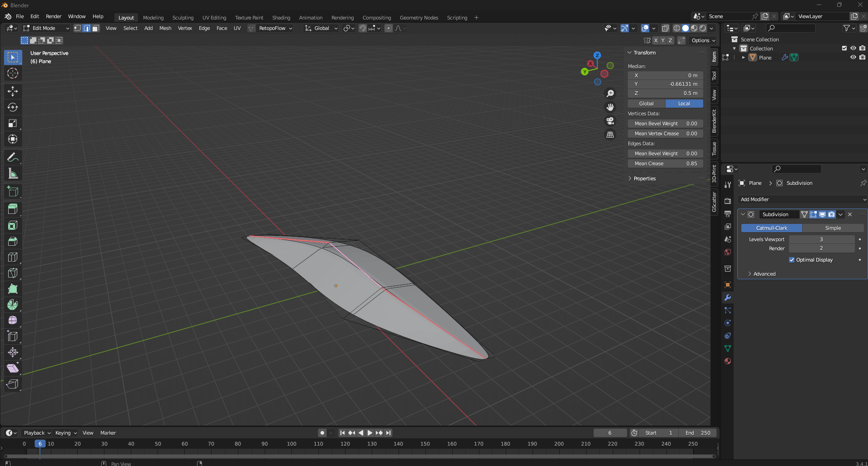Click the zoom viewport magnifier icon
This screenshot has height=466, width=868.
(x=610, y=93)
